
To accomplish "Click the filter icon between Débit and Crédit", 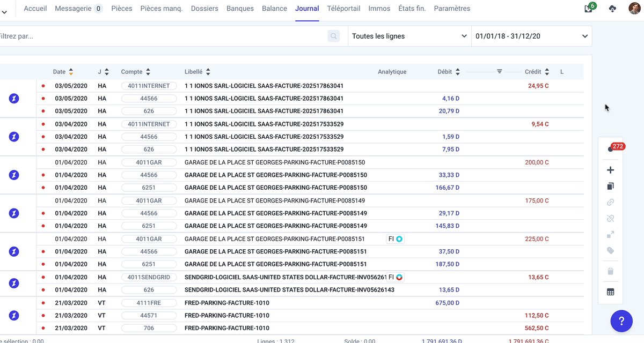I will (499, 72).
